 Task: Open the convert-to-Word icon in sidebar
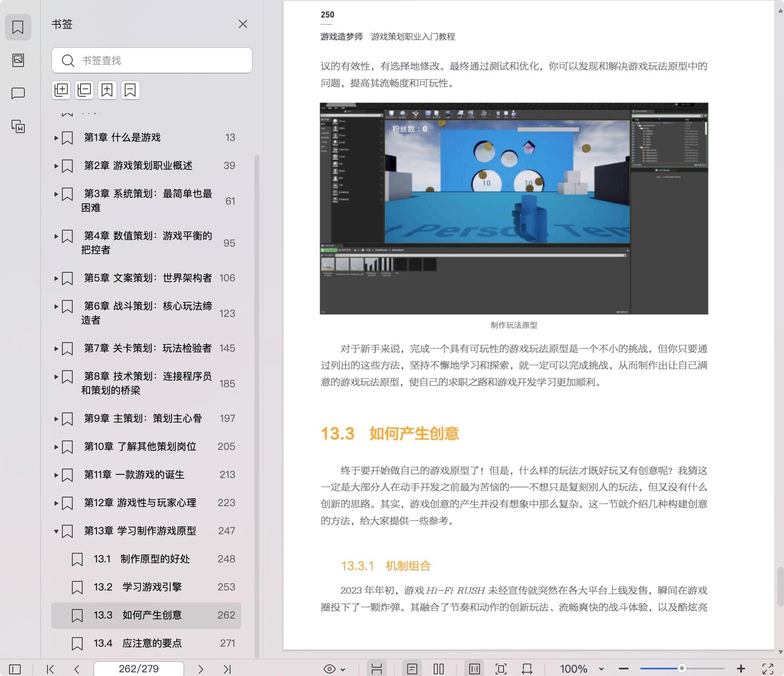(18, 126)
